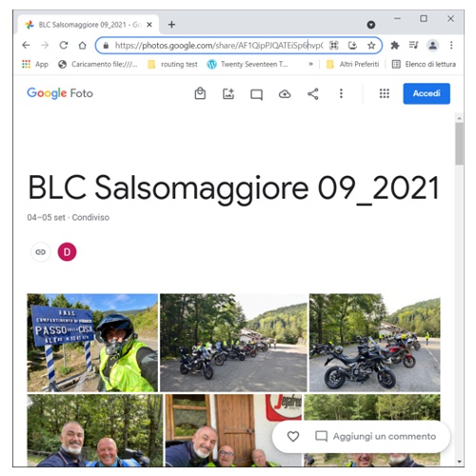This screenshot has height=476, width=476.
Task: Bookmark the page with the star icon
Action: point(371,46)
